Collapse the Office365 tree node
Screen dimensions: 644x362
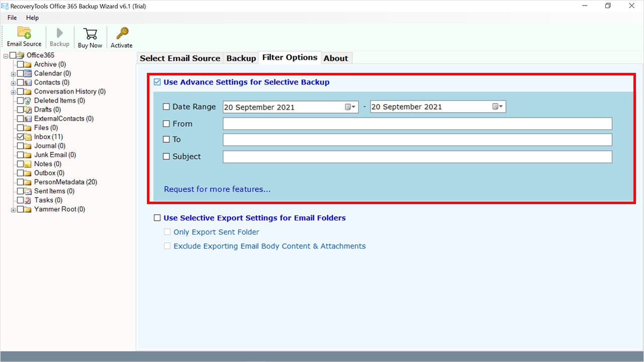(x=6, y=55)
